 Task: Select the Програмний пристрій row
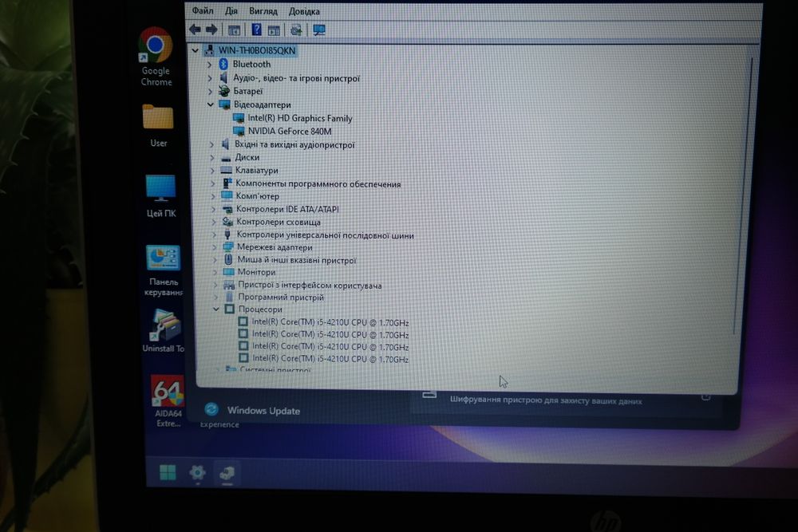click(281, 297)
